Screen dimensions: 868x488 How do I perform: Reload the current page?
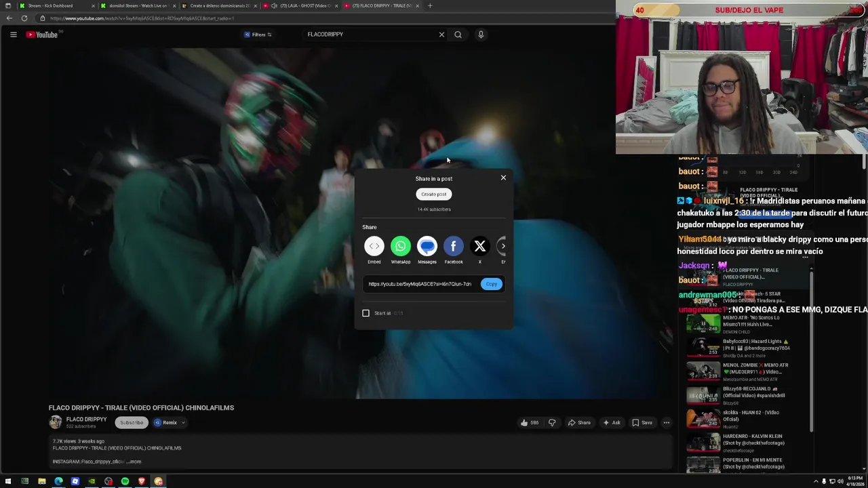24,18
